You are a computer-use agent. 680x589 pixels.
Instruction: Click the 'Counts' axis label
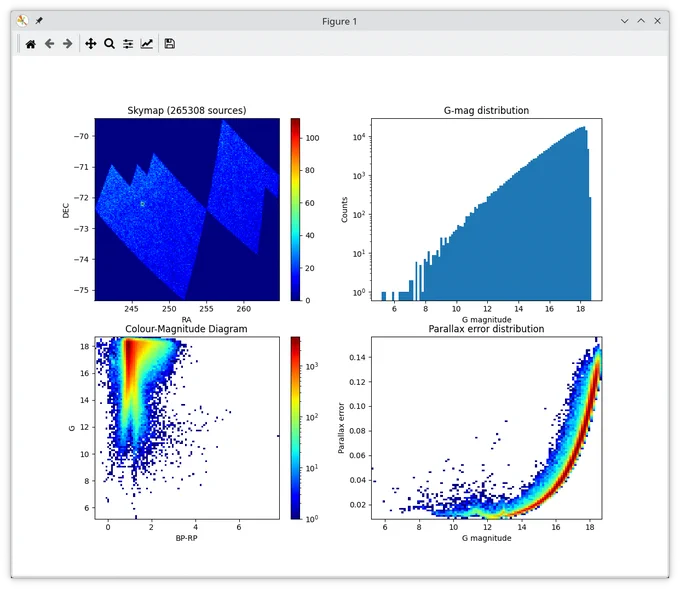coord(344,209)
